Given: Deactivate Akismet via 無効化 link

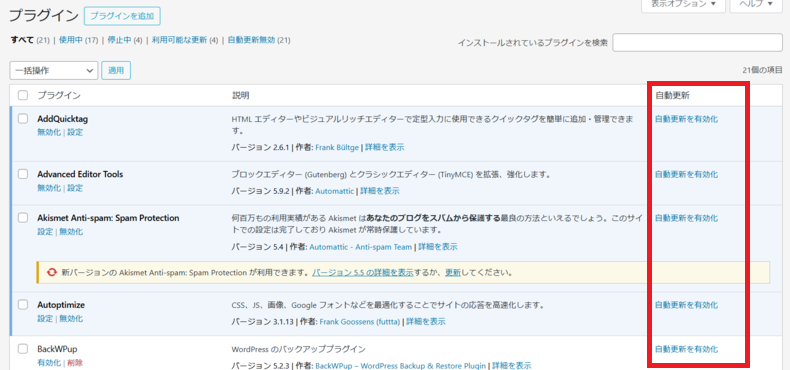Looking at the screenshot, I should point(71,232).
